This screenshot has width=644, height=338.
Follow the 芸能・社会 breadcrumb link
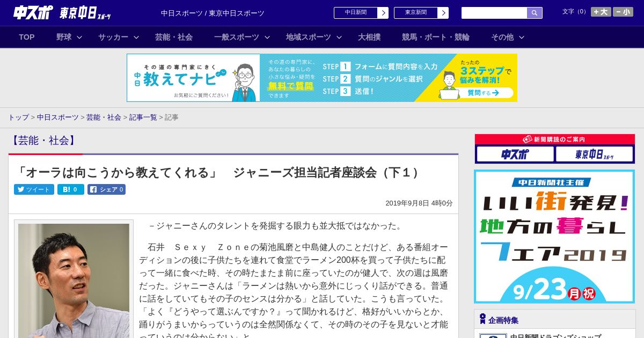[104, 117]
